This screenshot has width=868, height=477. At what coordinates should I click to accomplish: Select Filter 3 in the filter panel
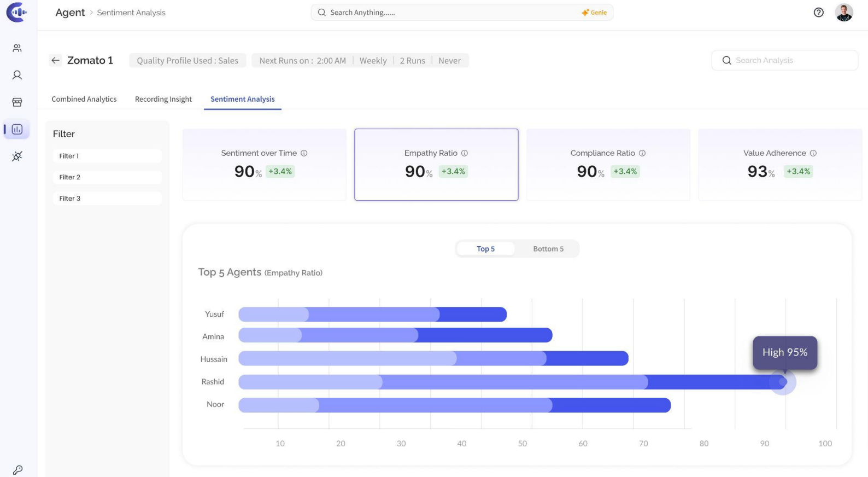tap(107, 199)
